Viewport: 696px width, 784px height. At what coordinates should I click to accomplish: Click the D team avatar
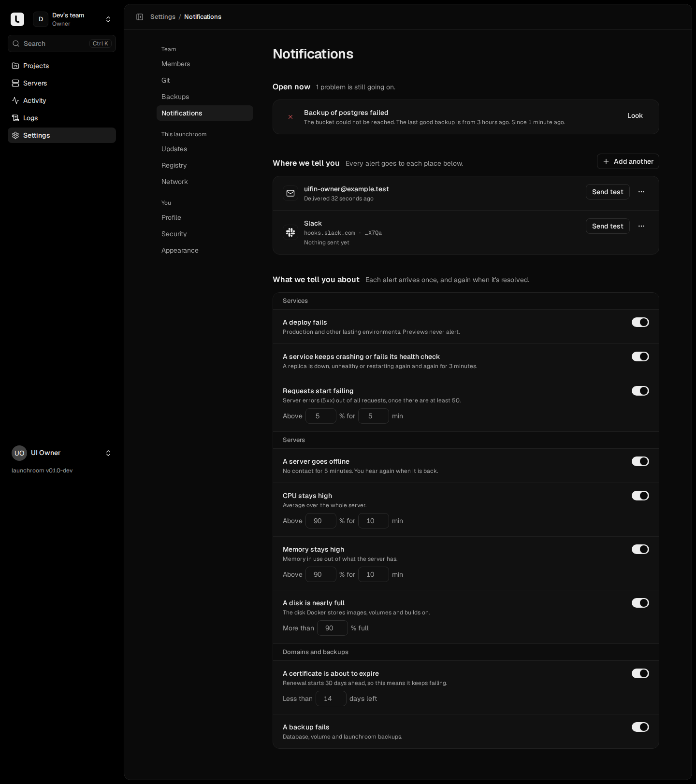pos(41,19)
